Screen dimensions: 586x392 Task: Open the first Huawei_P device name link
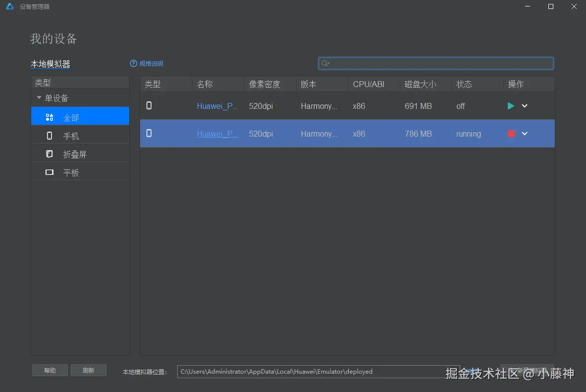pos(217,106)
